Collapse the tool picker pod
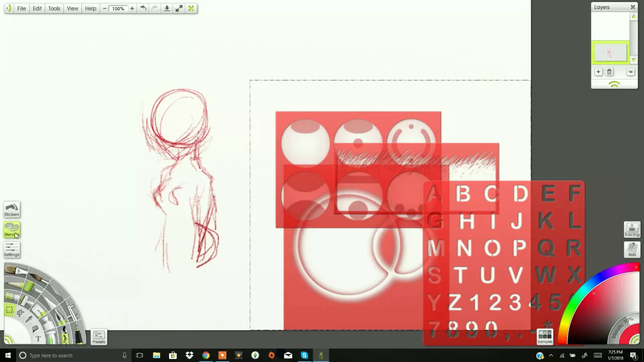Image resolution: width=644 pixels, height=362 pixels. 8,339
